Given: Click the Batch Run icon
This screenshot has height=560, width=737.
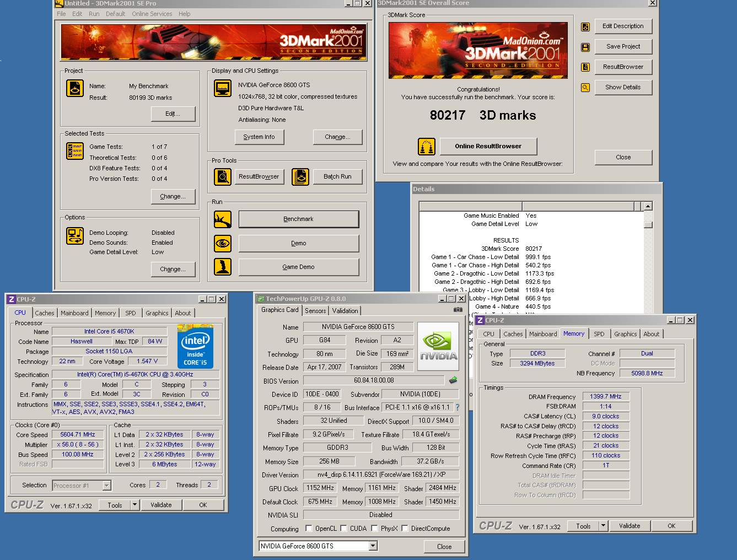Looking at the screenshot, I should [300, 177].
